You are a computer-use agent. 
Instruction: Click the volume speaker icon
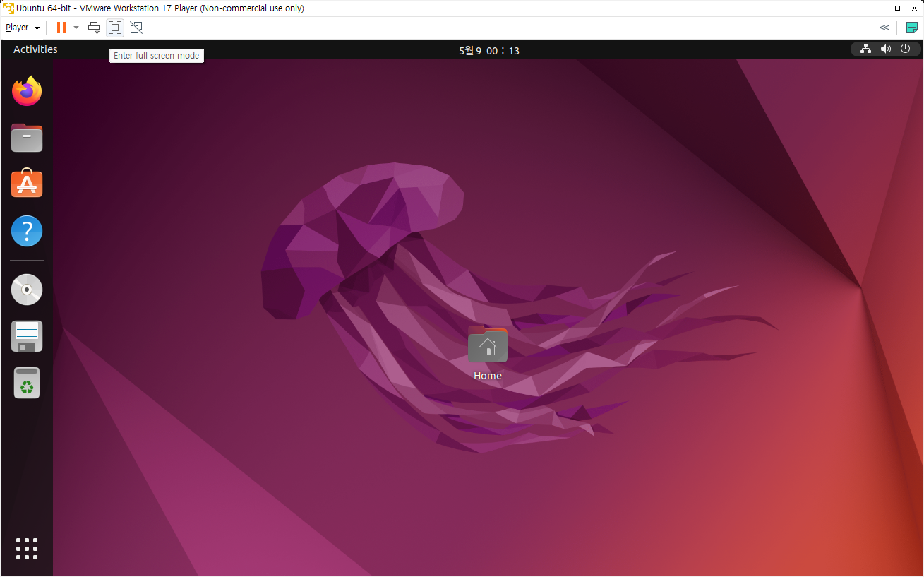coord(885,49)
